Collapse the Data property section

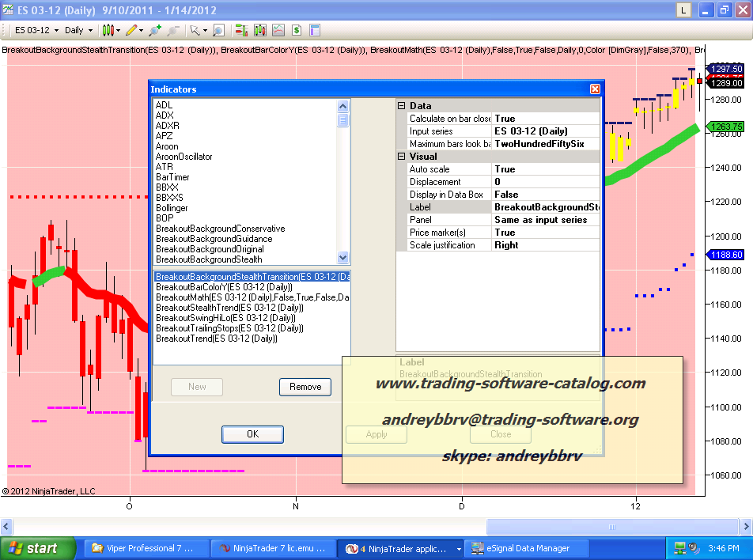[x=401, y=106]
